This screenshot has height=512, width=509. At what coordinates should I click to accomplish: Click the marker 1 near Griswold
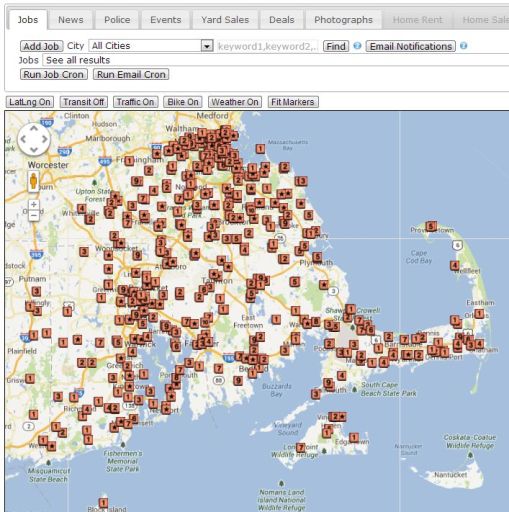30,379
